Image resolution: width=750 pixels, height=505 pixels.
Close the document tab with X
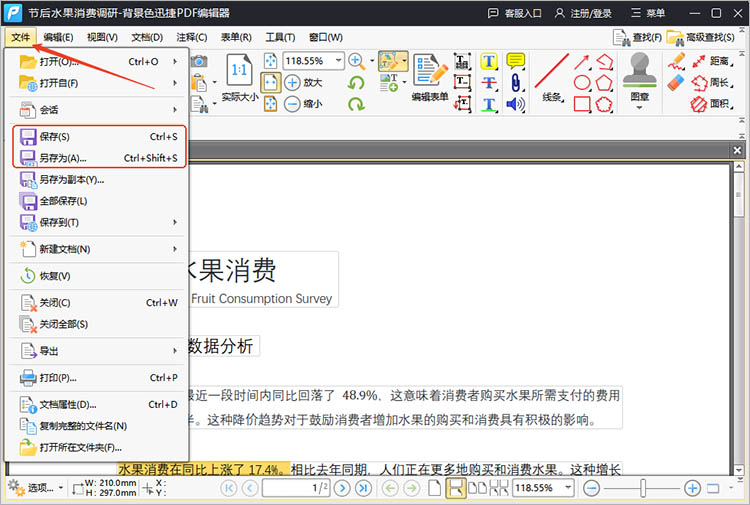point(737,151)
